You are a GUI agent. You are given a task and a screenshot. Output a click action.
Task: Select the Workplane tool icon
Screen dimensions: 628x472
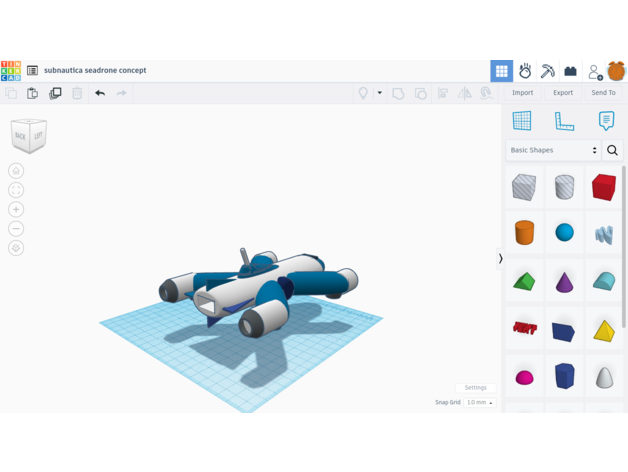(522, 121)
